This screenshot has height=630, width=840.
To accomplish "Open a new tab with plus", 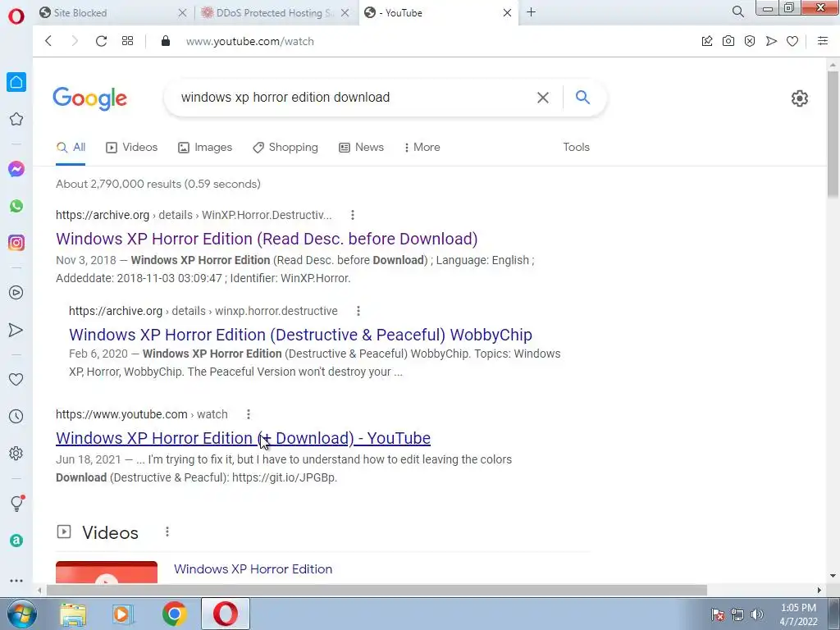I will tap(531, 11).
